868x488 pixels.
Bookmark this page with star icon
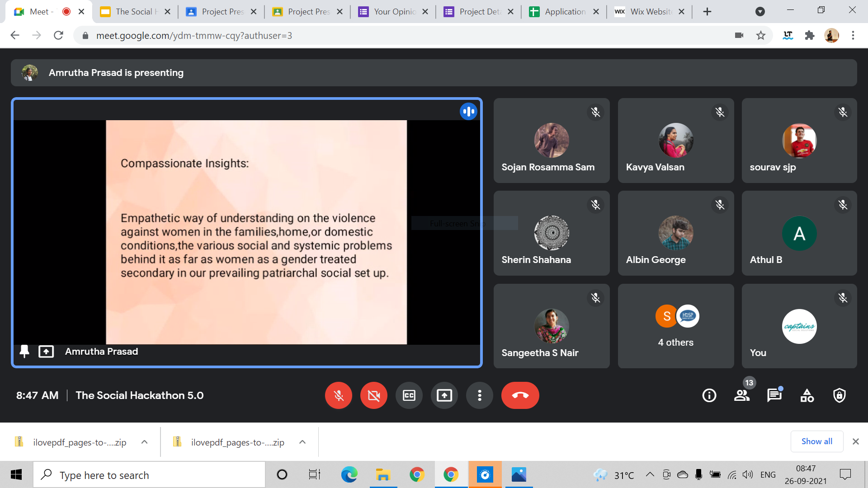[x=761, y=35]
